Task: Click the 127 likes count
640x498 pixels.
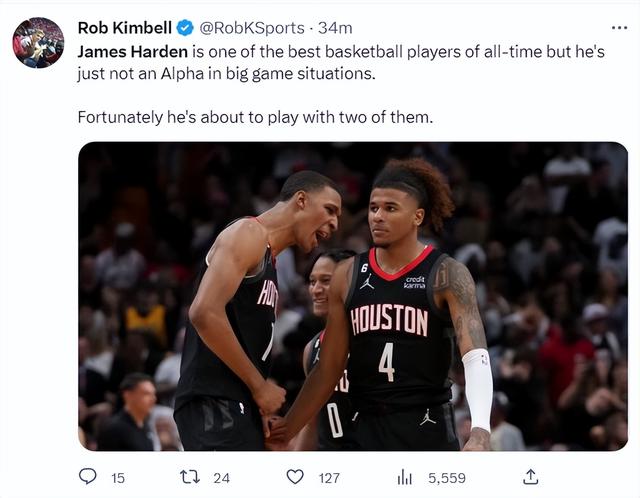Action: coord(329,478)
